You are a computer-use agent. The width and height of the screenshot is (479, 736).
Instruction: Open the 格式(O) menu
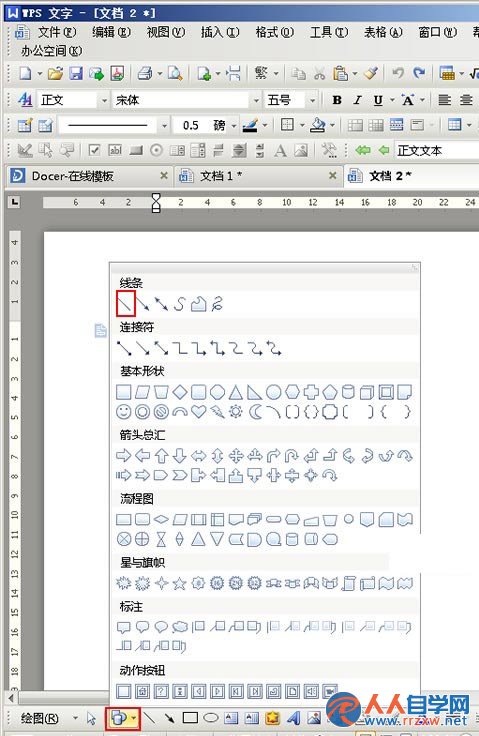coord(274,32)
